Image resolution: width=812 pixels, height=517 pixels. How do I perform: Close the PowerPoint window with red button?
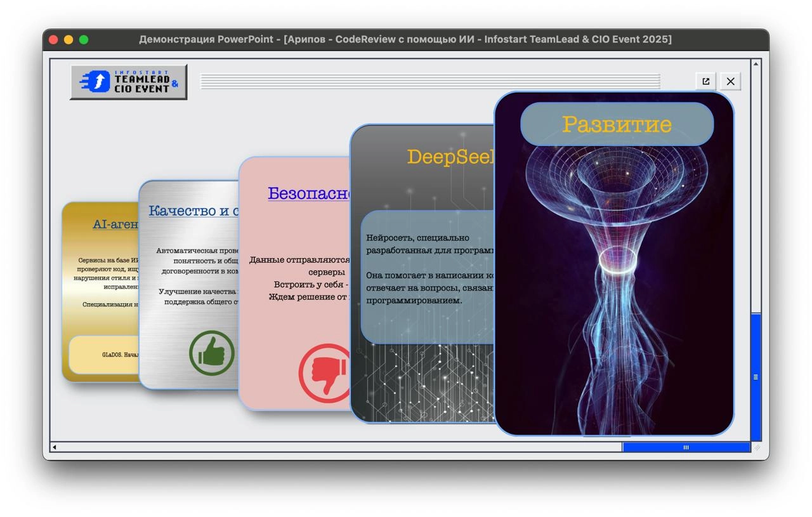(x=53, y=39)
